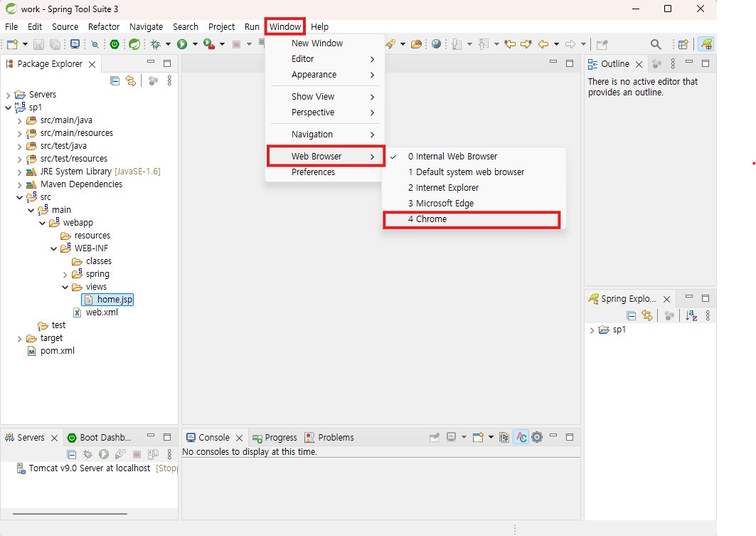Toggle alphabetical sort in Spring Explorer

[691, 316]
